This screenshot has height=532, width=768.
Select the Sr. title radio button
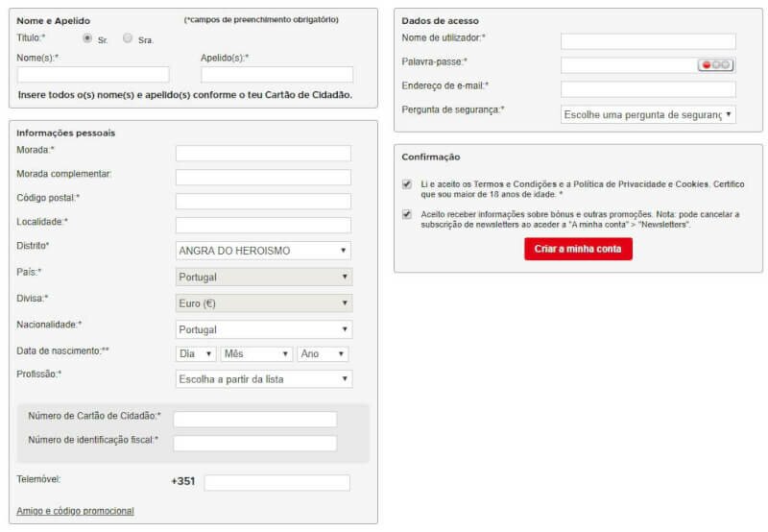(x=87, y=38)
